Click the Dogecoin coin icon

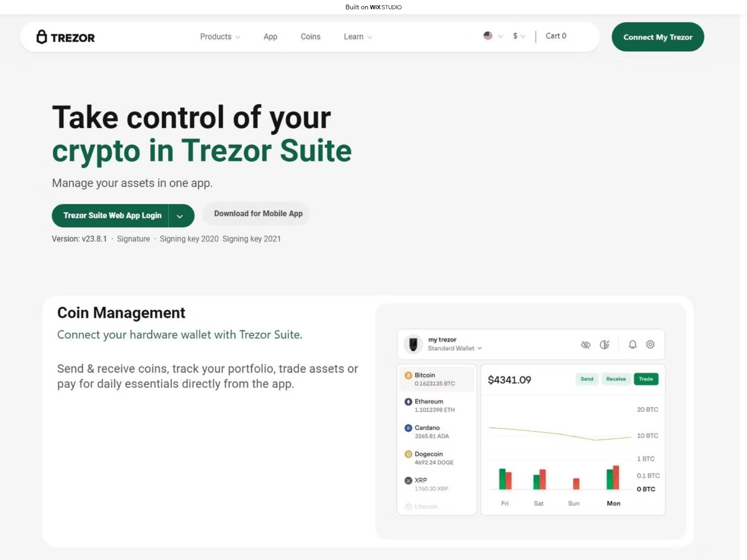click(x=408, y=454)
